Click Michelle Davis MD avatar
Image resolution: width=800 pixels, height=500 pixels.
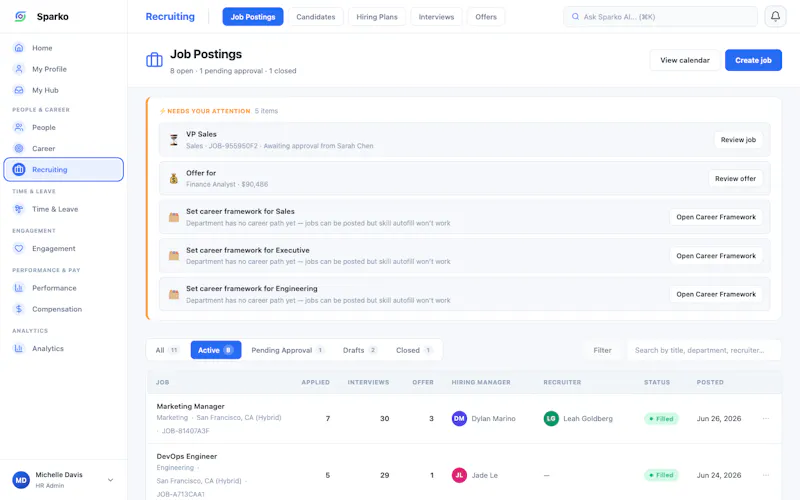(21, 480)
